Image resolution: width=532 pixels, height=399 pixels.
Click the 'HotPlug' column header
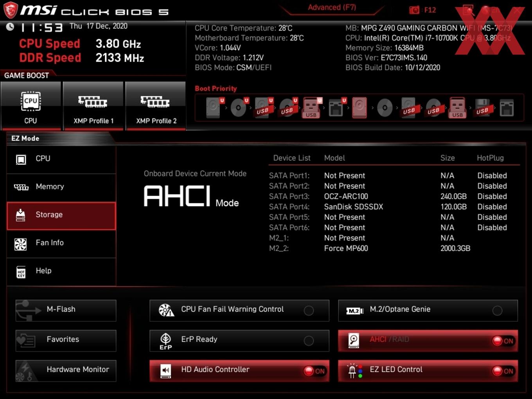coord(490,158)
